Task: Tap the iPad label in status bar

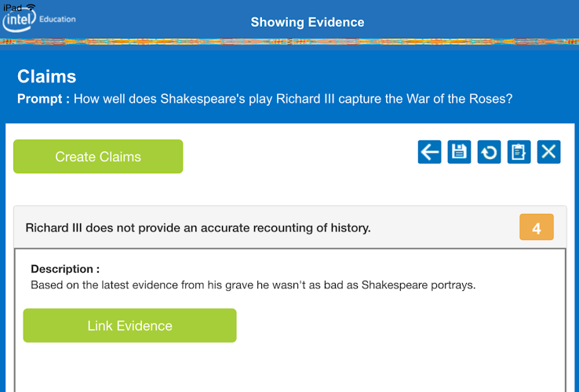Action: point(12,7)
